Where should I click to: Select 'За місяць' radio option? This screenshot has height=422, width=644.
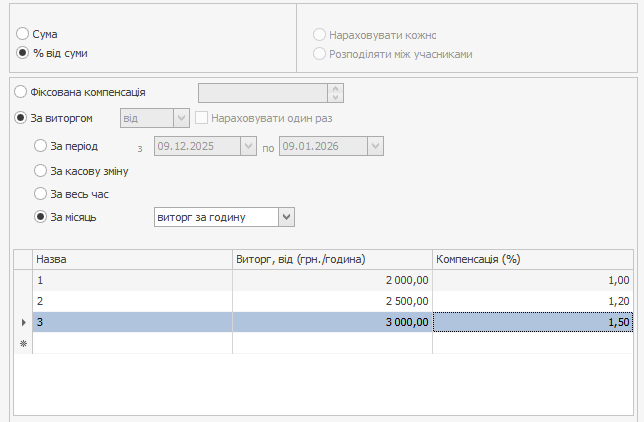[41, 216]
